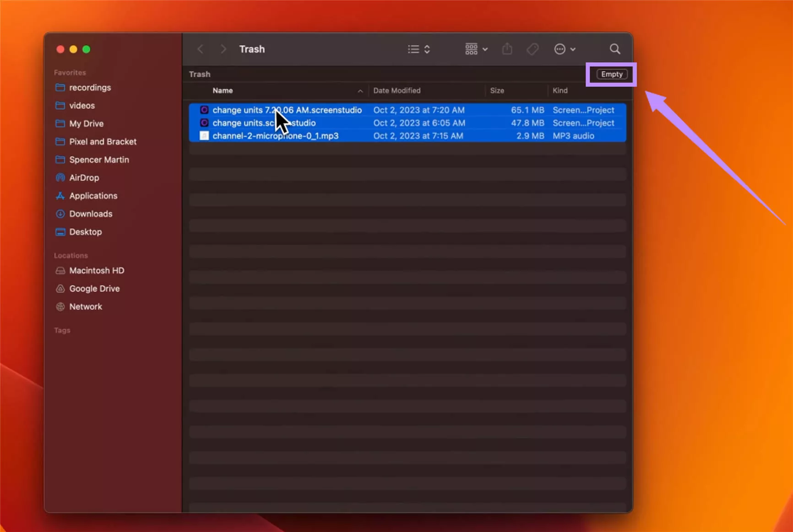Select the Pixel and Bracket folder
Screen dimensions: 793x532
103,142
